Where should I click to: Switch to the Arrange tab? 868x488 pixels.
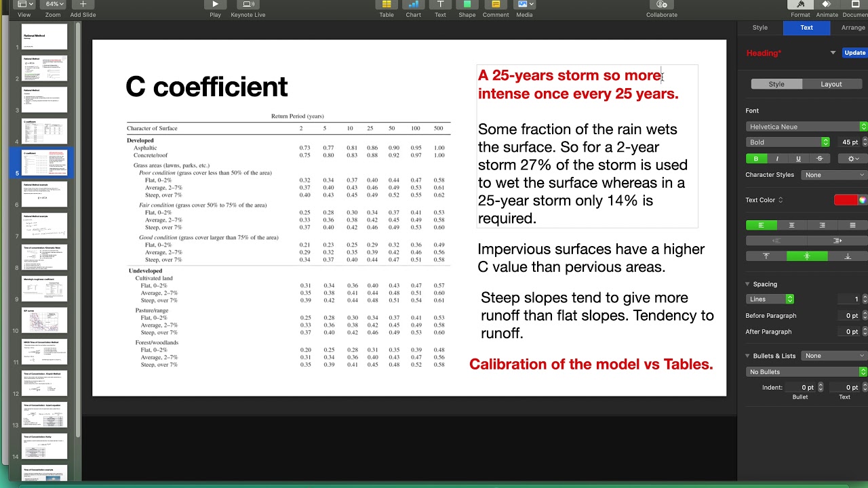(853, 28)
